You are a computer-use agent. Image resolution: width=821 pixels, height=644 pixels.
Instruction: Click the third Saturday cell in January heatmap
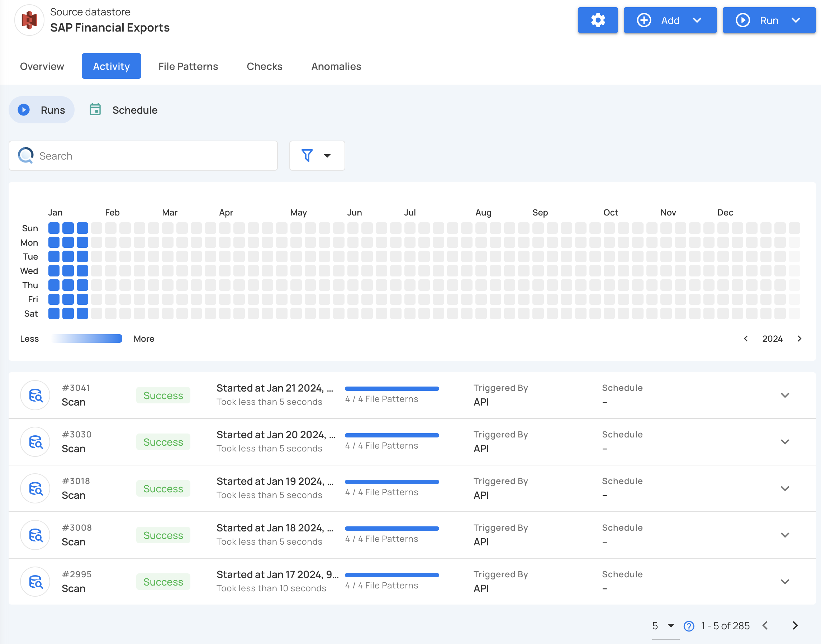82,313
